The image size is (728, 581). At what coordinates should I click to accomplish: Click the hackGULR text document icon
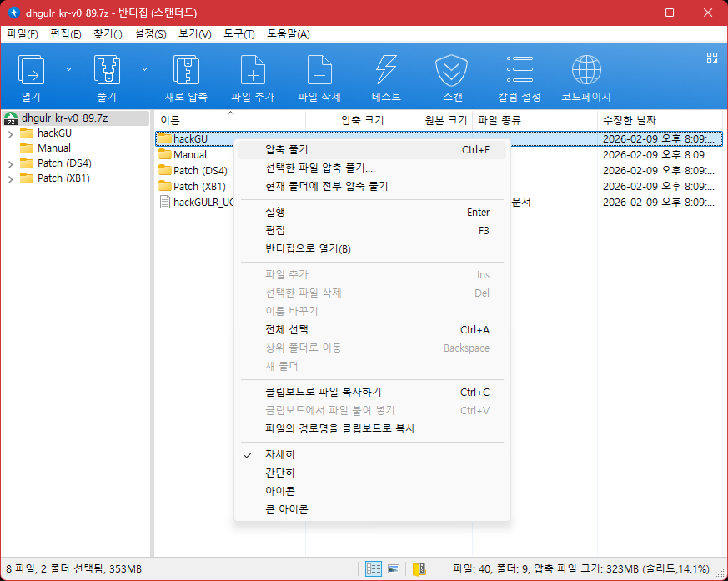(165, 202)
